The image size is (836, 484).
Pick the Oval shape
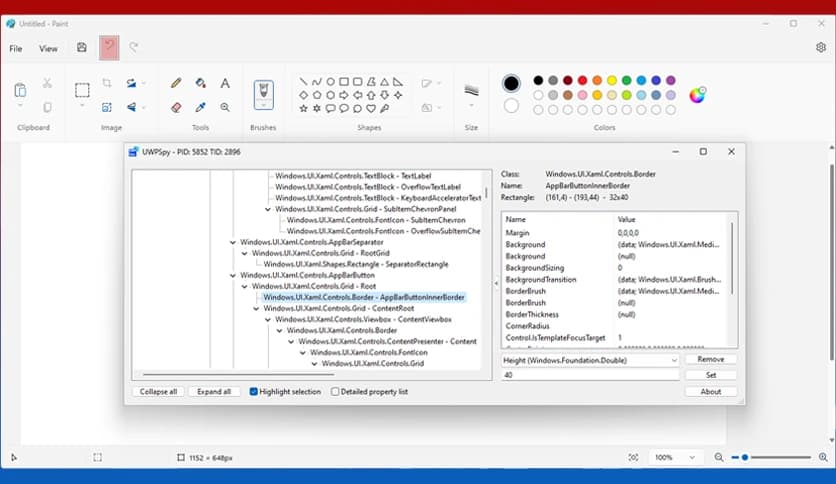point(331,82)
